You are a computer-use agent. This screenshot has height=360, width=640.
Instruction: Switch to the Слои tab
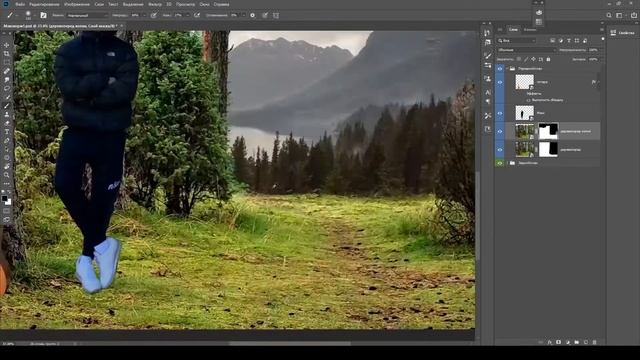513,29
